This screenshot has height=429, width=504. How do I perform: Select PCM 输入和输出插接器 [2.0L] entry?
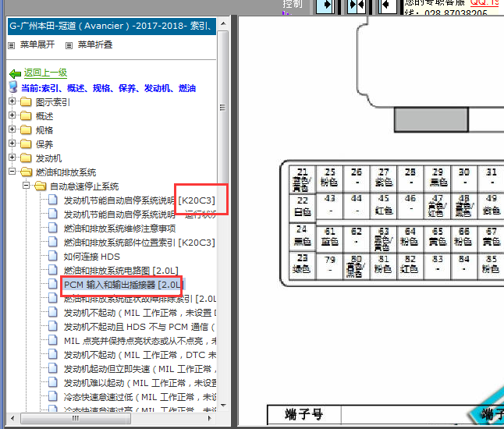tap(123, 285)
